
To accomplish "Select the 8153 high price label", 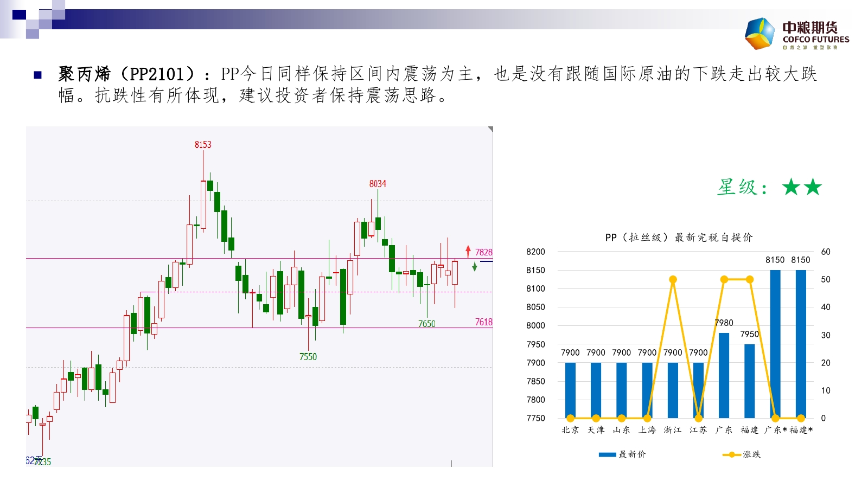I will tap(203, 145).
